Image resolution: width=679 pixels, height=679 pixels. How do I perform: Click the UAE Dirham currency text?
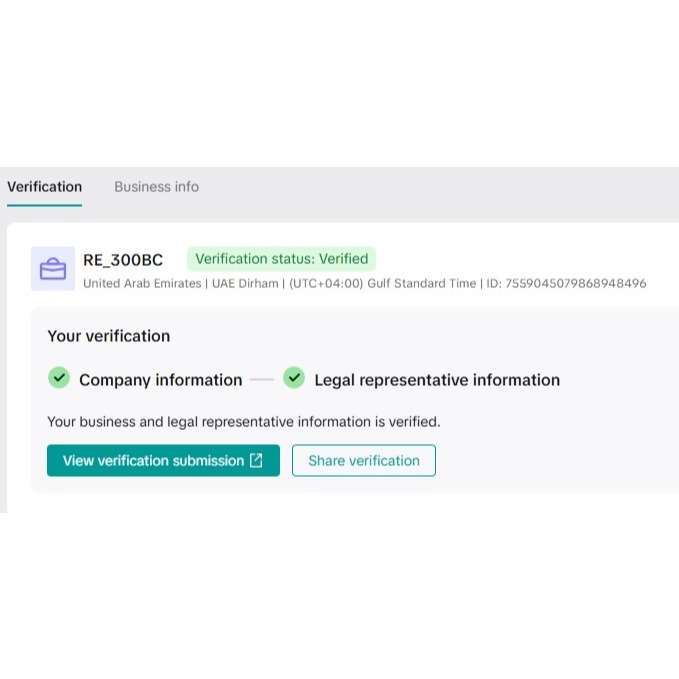[245, 283]
